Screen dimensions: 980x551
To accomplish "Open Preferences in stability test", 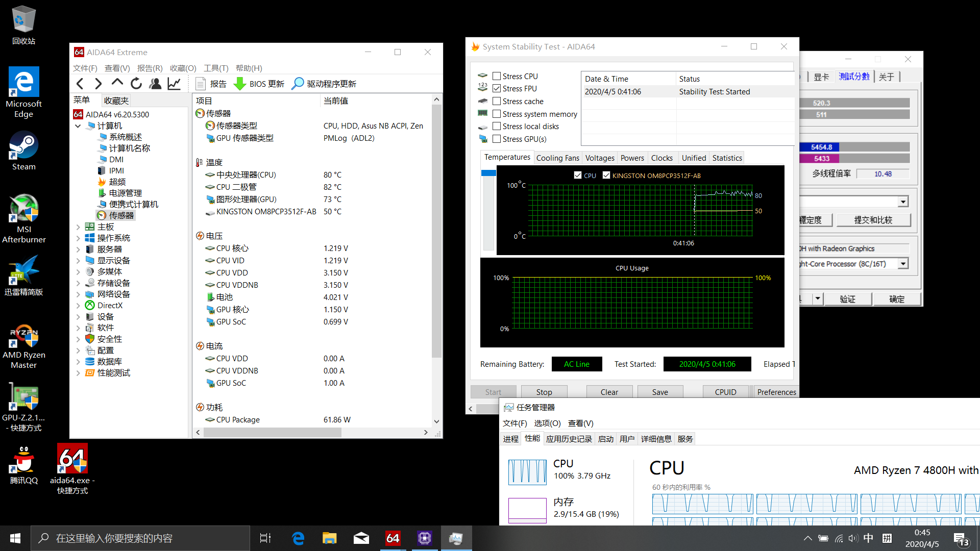I will [x=776, y=392].
